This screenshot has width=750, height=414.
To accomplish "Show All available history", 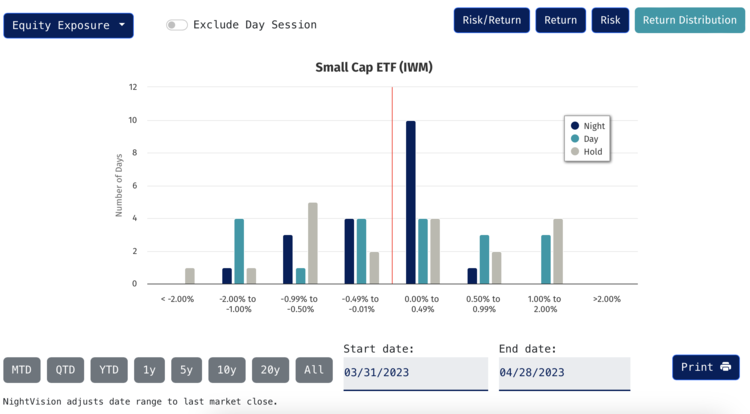I will (x=314, y=370).
